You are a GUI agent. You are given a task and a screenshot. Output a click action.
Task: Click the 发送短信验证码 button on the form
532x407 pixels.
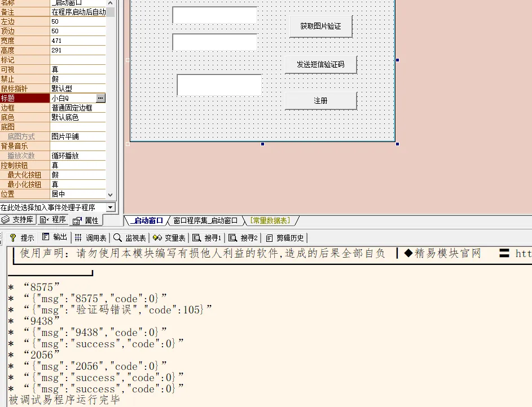(321, 64)
